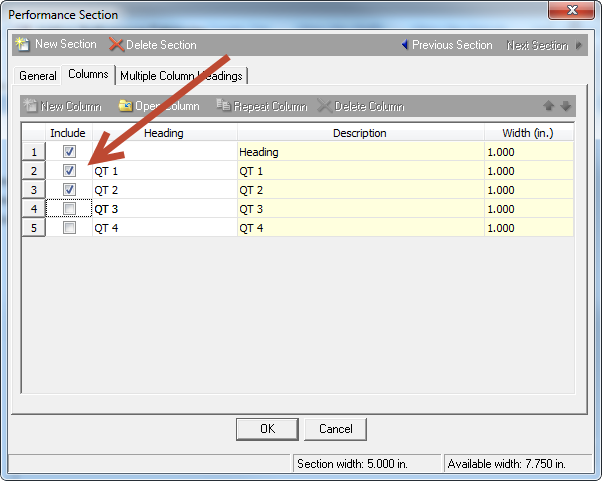
Task: Select row header number 4
Action: pyautogui.click(x=34, y=208)
